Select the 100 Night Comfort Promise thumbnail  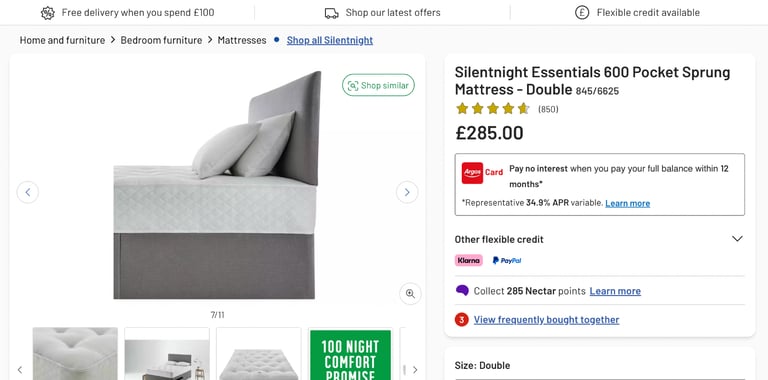point(350,354)
